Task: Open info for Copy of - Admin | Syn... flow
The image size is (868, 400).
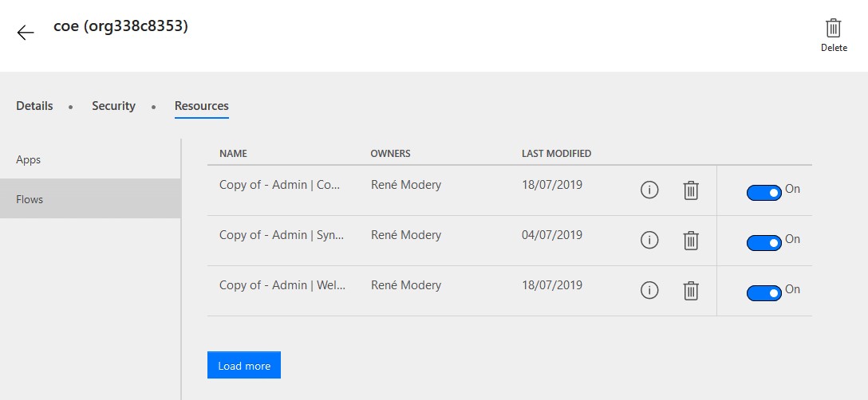Action: click(x=649, y=240)
